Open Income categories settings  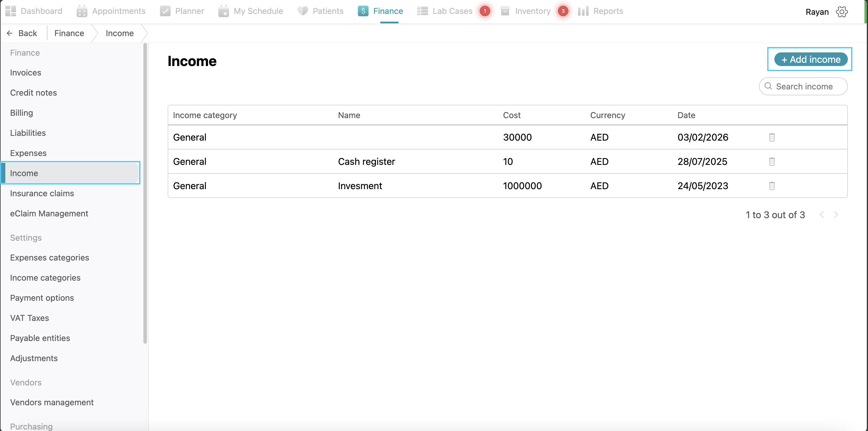tap(45, 278)
